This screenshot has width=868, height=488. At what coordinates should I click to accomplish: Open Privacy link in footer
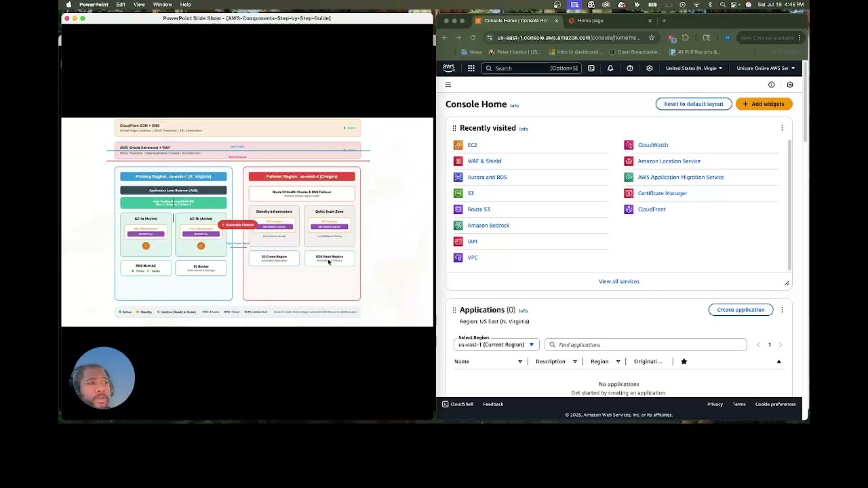click(x=715, y=404)
